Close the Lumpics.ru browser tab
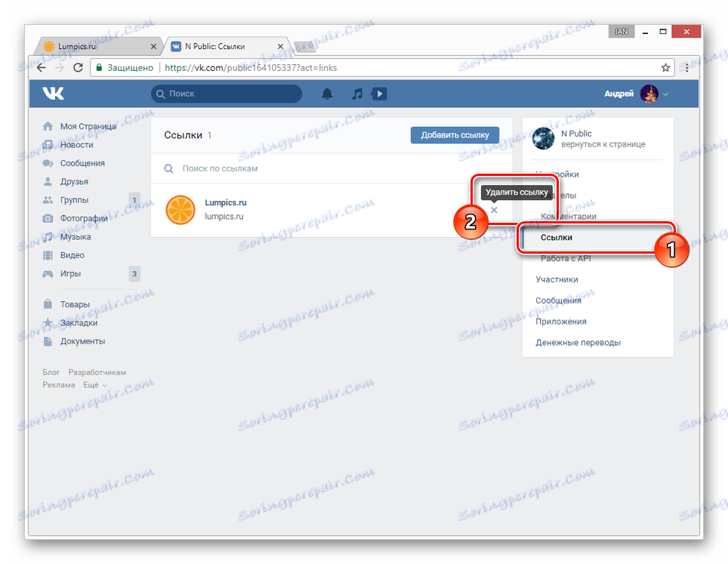The image size is (728, 564). [x=153, y=46]
